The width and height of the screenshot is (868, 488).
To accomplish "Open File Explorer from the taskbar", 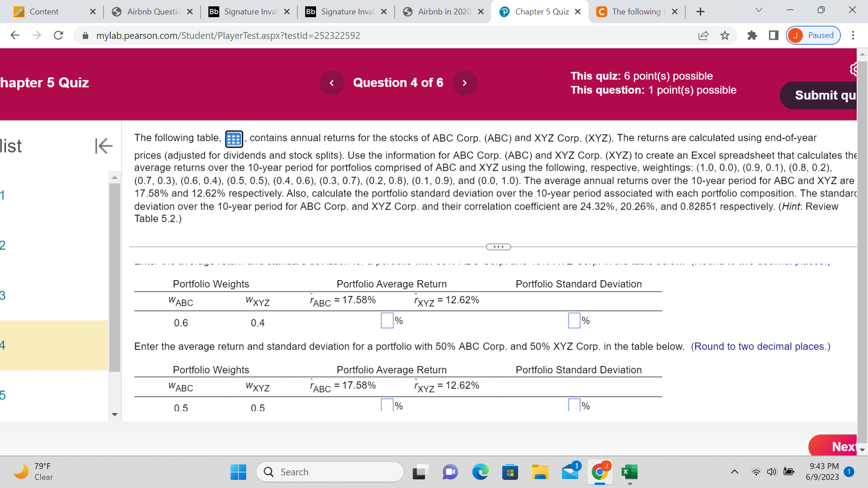I will (x=540, y=472).
